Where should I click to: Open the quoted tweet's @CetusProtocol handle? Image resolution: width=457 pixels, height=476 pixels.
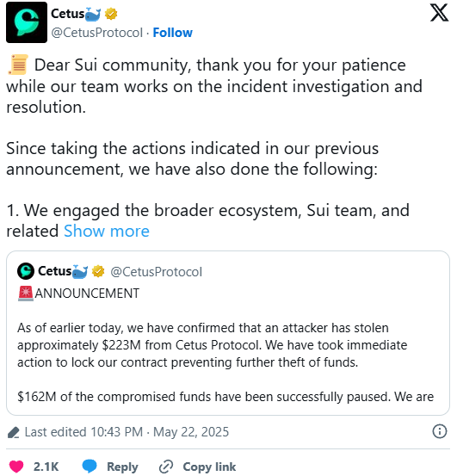coord(156,272)
